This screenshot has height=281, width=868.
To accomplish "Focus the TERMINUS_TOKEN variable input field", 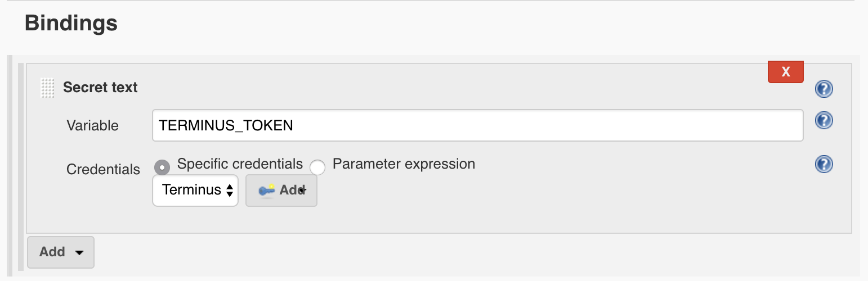I will coord(477,125).
